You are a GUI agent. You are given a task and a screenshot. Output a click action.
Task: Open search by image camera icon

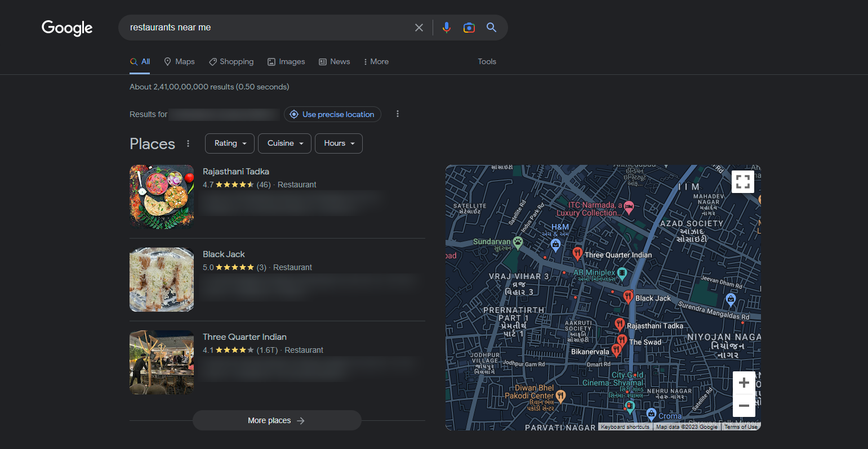point(469,28)
